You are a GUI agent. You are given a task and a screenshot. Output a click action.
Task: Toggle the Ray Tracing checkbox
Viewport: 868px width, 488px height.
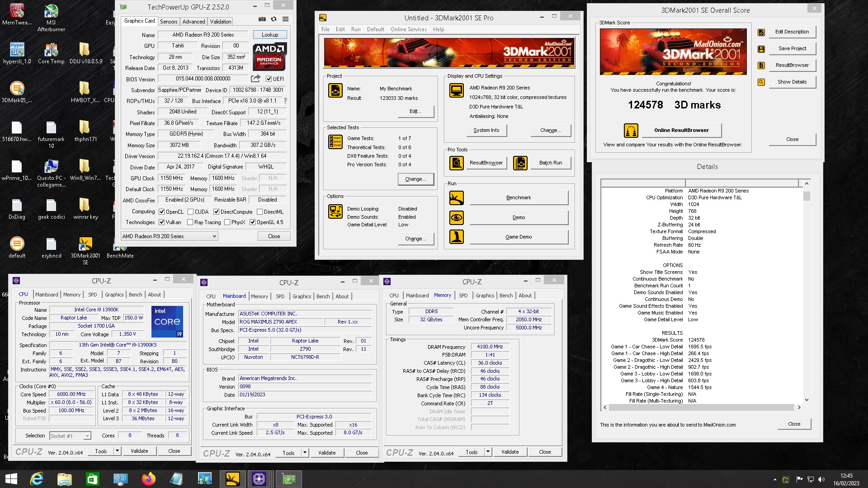(x=190, y=222)
